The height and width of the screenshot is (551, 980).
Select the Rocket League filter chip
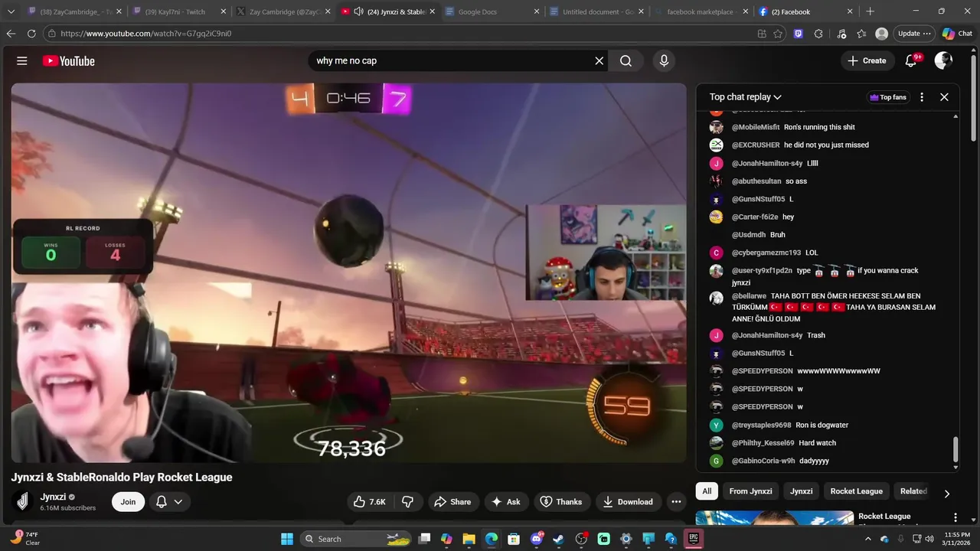tap(856, 491)
